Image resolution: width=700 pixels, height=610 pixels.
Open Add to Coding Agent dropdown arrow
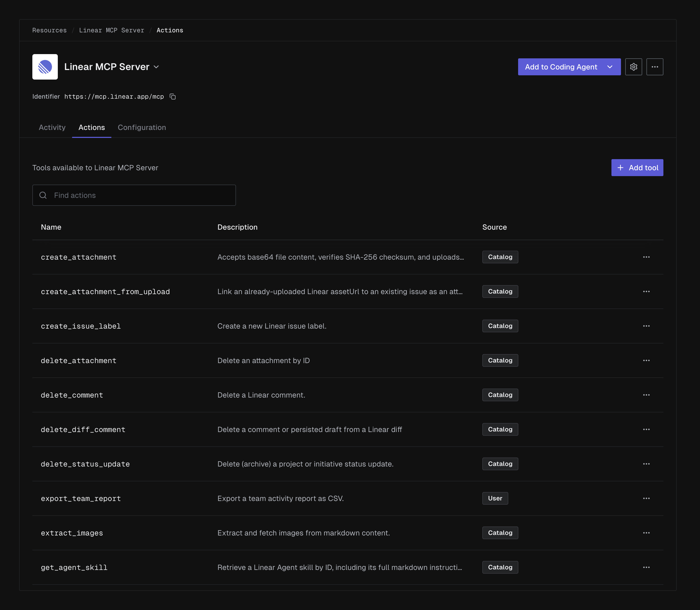coord(610,67)
